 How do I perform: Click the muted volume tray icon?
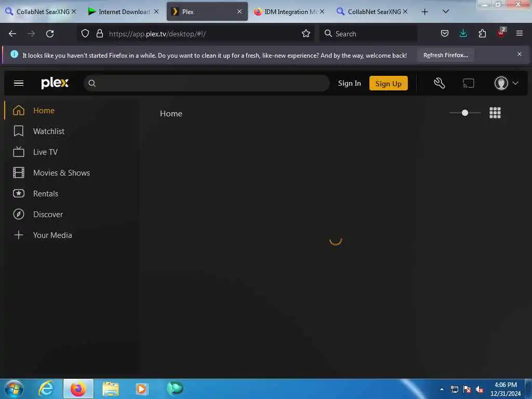(480, 390)
